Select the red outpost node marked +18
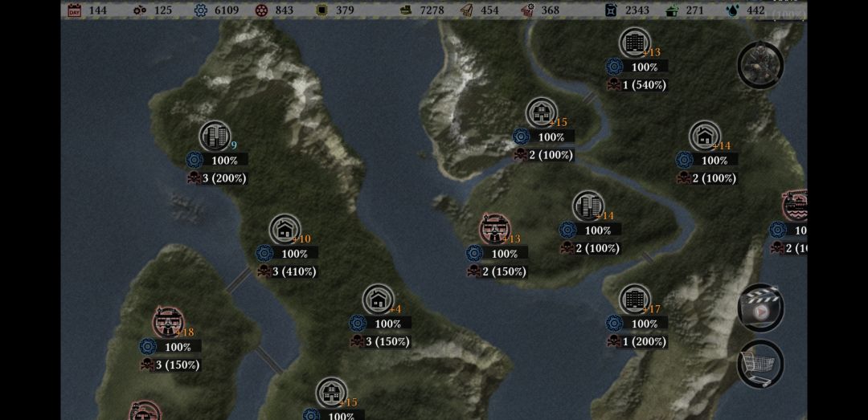The width and height of the screenshot is (868, 420). 168,323
